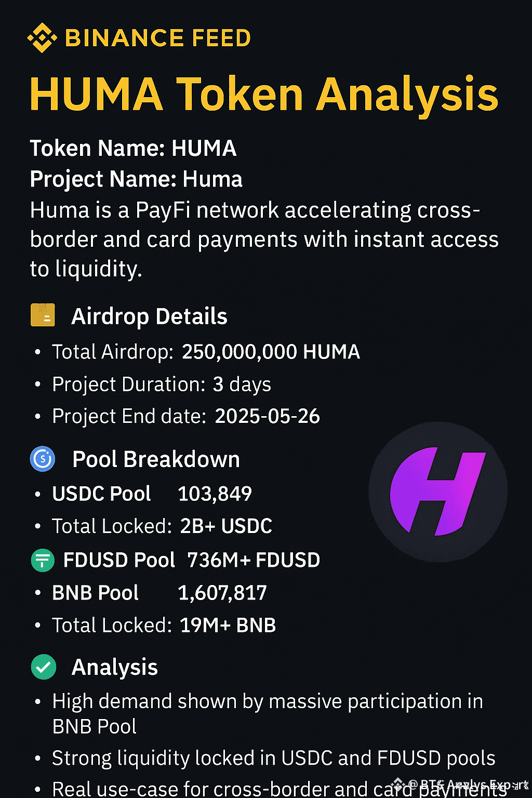
Task: Click the Airdrop Details heading
Action: click(x=149, y=316)
